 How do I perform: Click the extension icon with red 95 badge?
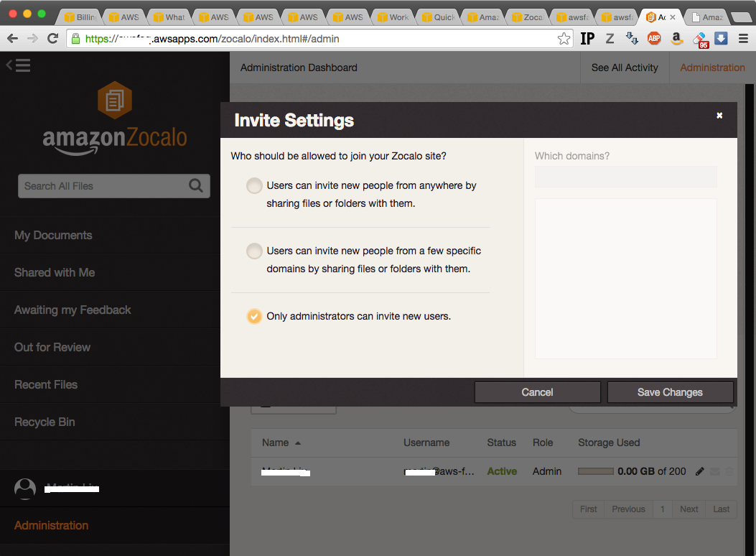[x=700, y=40]
